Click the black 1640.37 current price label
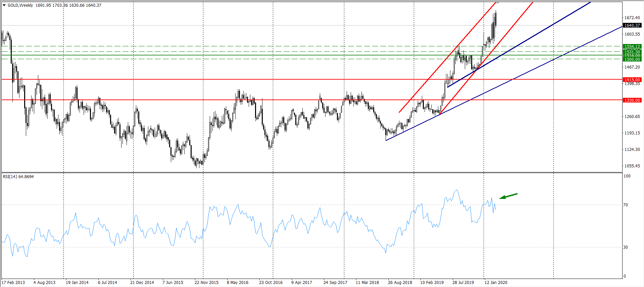644x287 pixels. 632,26
